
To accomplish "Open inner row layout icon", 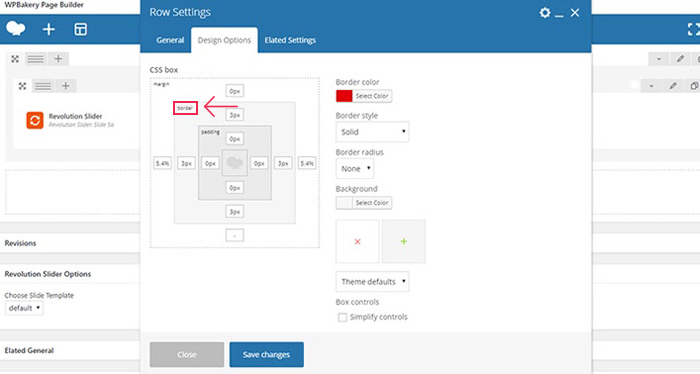I will [43, 86].
